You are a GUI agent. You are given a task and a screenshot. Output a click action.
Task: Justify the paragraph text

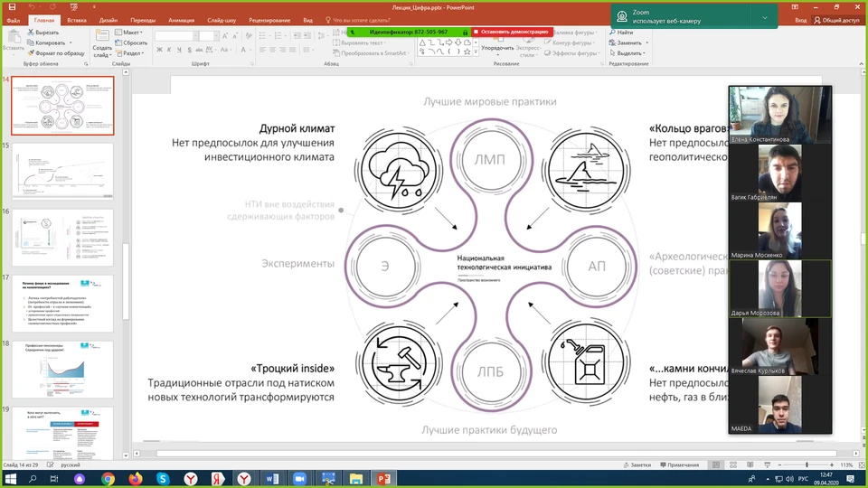point(292,50)
